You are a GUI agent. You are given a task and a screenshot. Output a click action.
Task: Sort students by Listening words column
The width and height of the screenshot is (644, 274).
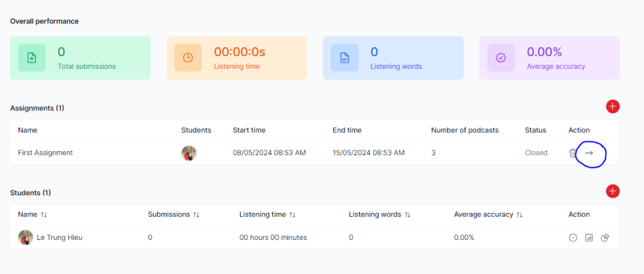pos(408,215)
